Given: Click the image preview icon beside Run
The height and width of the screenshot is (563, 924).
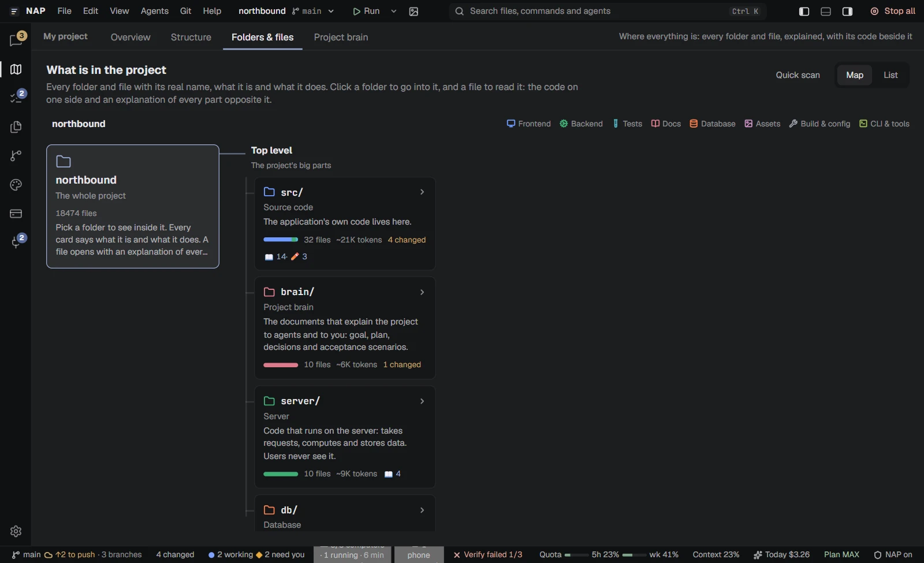Looking at the screenshot, I should (413, 12).
